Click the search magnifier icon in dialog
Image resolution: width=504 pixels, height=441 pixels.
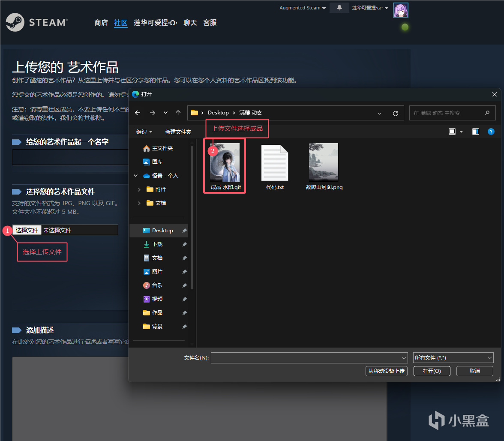point(487,113)
